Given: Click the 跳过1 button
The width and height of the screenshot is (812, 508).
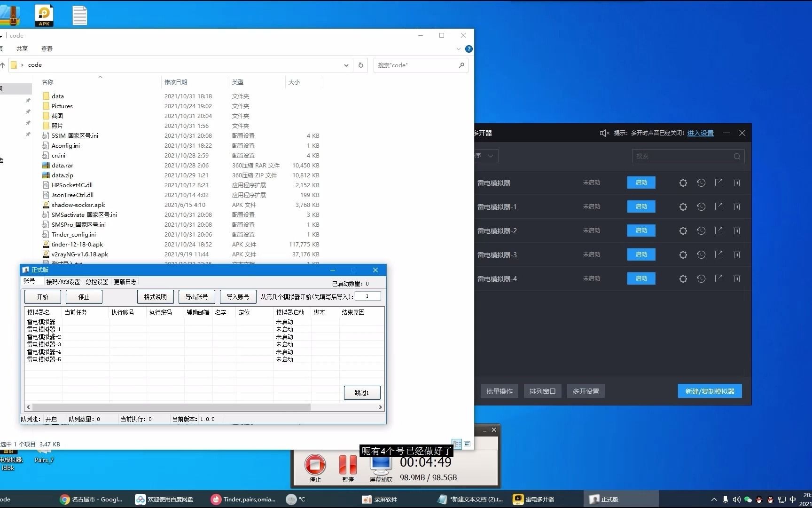Looking at the screenshot, I should pos(362,393).
